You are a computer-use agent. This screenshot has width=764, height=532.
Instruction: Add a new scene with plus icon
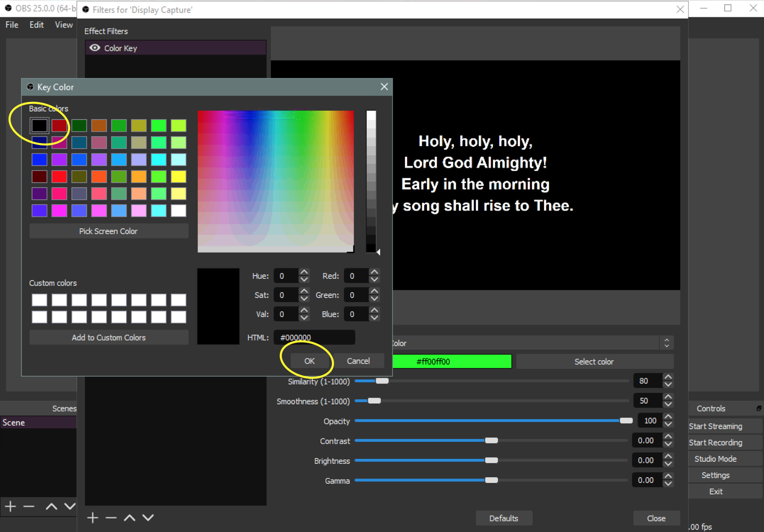[x=11, y=506]
